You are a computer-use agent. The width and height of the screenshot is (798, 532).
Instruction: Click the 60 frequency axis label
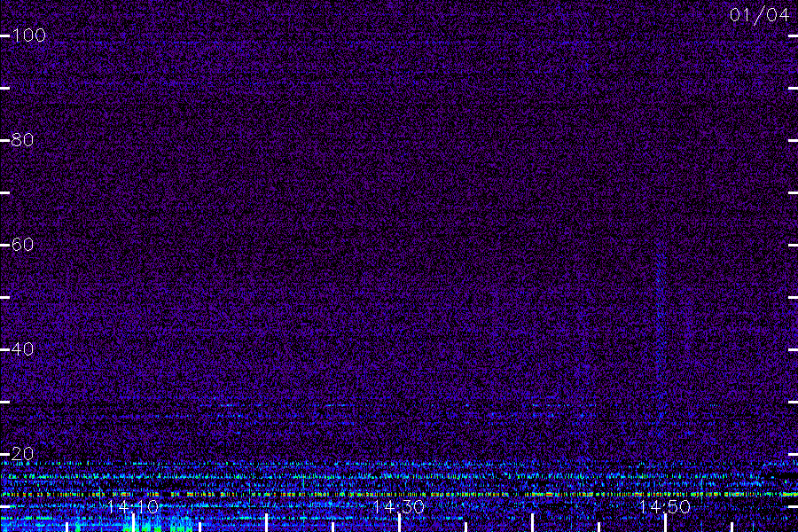[22, 245]
